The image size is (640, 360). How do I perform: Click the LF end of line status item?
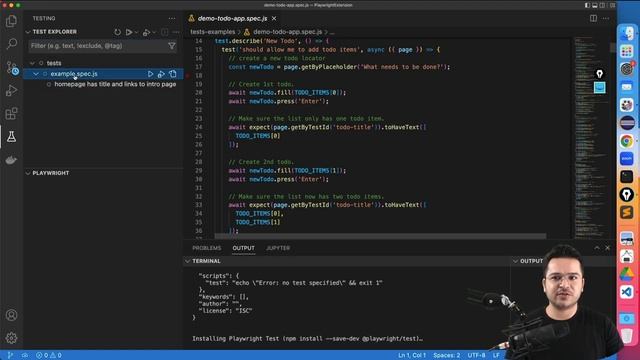coord(496,355)
